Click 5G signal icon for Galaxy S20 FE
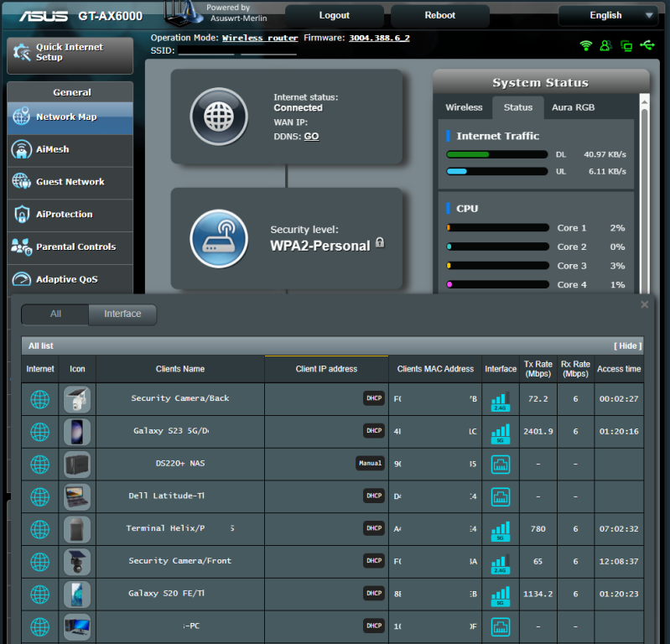The image size is (670, 644). (x=501, y=596)
